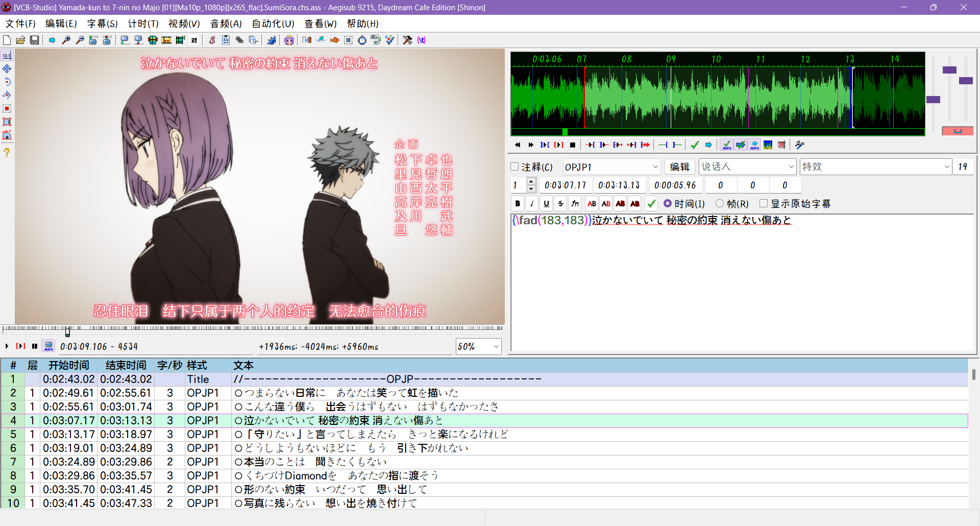Click the Italic formatting button
This screenshot has width=980, height=526.
(x=532, y=204)
